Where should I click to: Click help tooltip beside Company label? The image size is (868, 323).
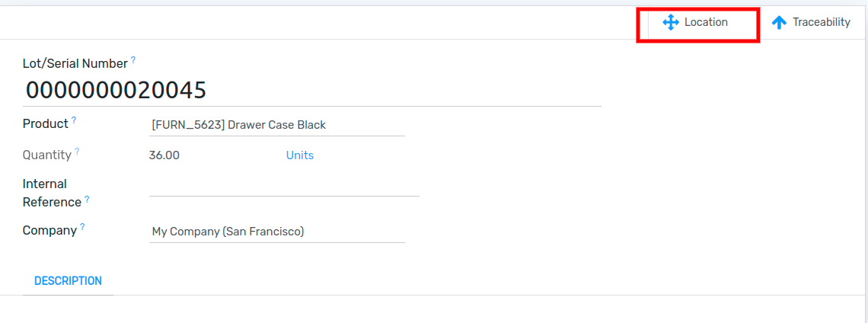pyautogui.click(x=82, y=226)
